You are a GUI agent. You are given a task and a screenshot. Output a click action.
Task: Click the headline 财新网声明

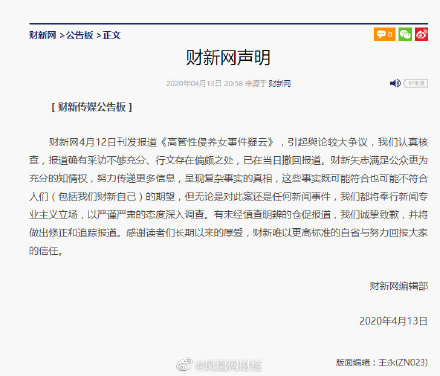coord(228,58)
